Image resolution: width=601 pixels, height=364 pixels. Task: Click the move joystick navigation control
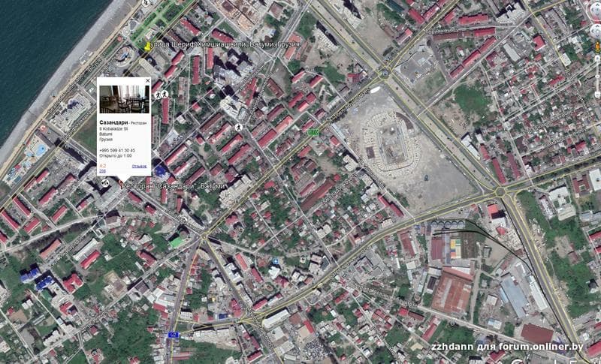point(597,32)
